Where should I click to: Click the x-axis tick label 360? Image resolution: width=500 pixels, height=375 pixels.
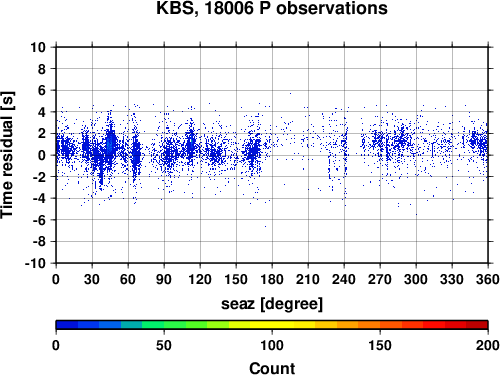pos(487,279)
